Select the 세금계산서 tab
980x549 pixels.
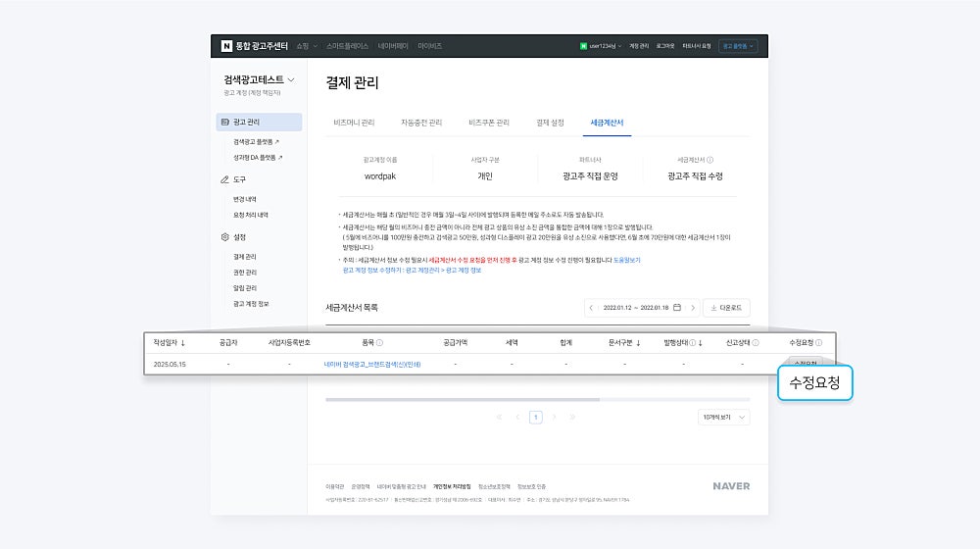(x=607, y=123)
